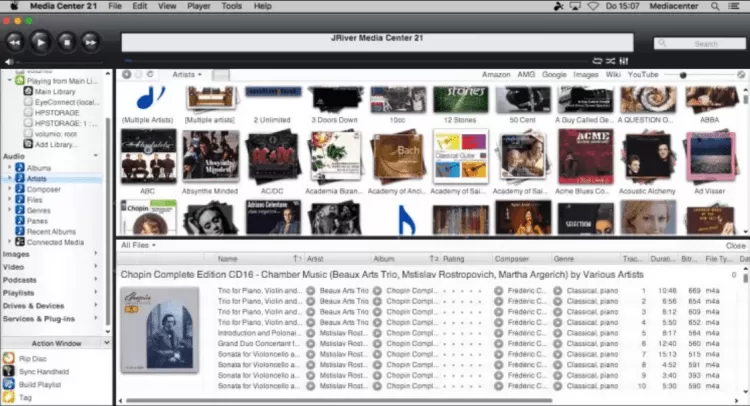
Task: Toggle repeat playback mode
Action: (x=598, y=62)
